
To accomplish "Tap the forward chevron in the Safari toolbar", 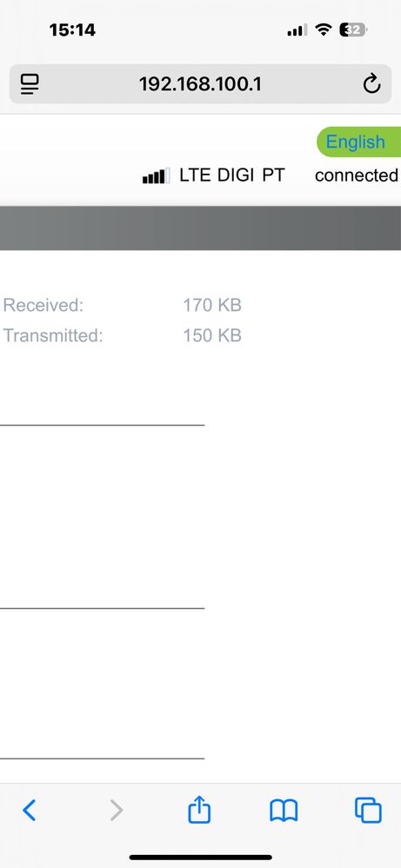I will pos(116,811).
